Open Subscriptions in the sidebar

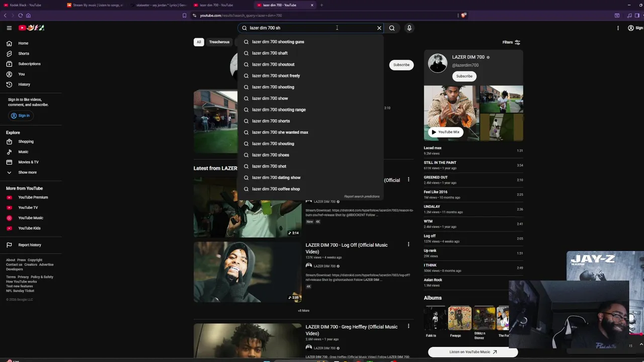[x=30, y=64]
